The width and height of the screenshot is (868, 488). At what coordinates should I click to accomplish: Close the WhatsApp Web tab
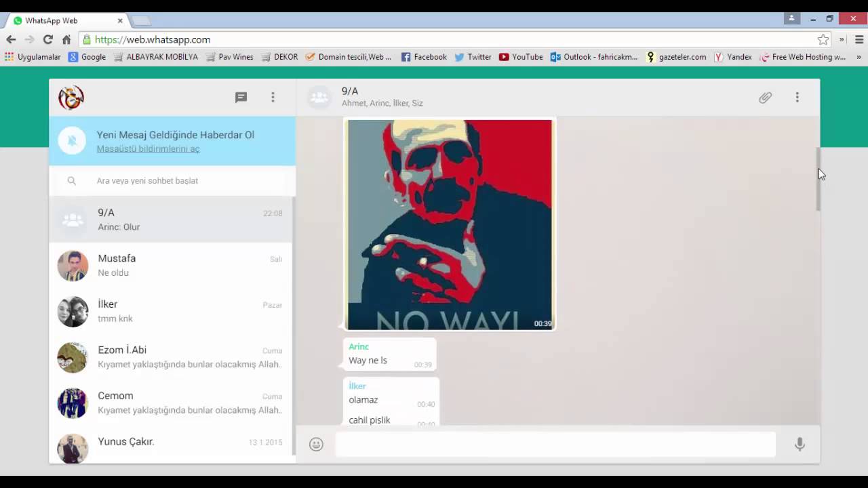point(120,21)
